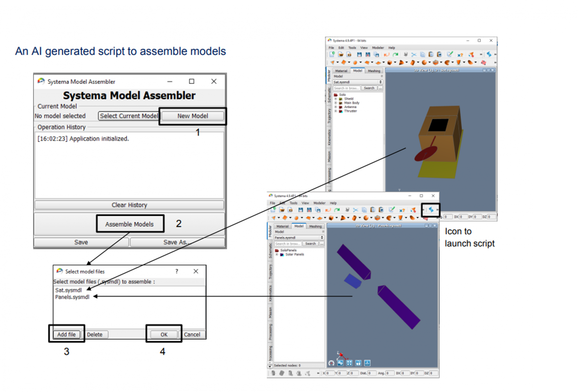Screen dimensions: 578x392
Task: Click the scissors cut icon in the Sat.sysmdl window
Action: (x=414, y=54)
